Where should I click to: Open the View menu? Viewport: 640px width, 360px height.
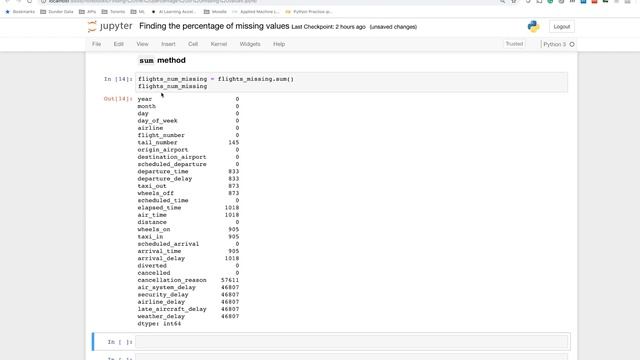(x=142, y=44)
